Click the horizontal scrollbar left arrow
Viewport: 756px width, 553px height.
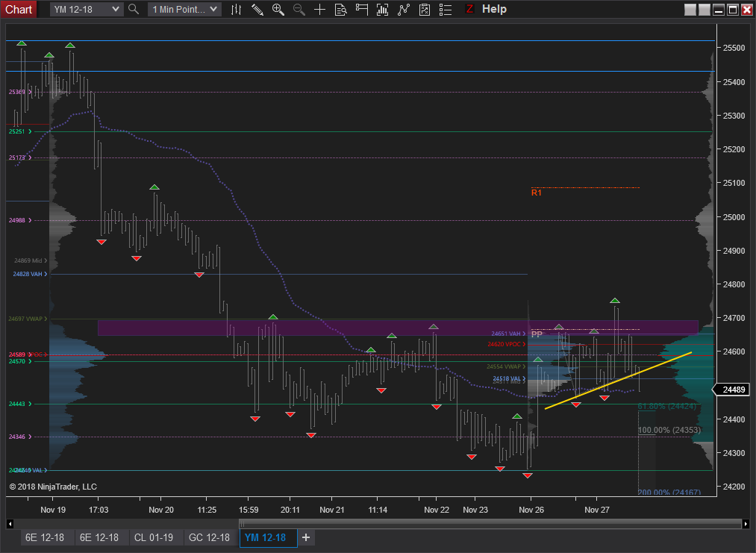(x=10, y=524)
